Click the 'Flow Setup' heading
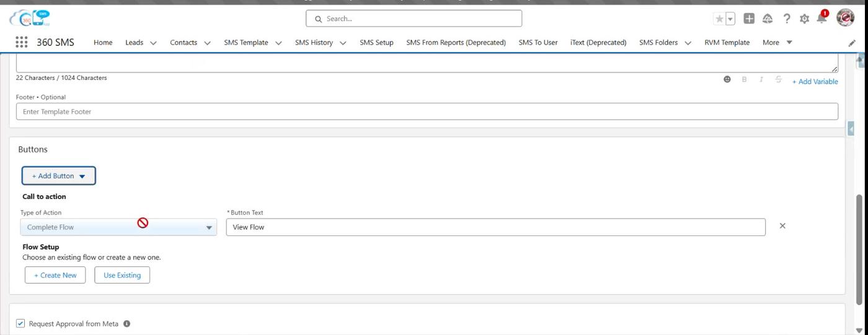This screenshot has width=868, height=335. point(41,247)
